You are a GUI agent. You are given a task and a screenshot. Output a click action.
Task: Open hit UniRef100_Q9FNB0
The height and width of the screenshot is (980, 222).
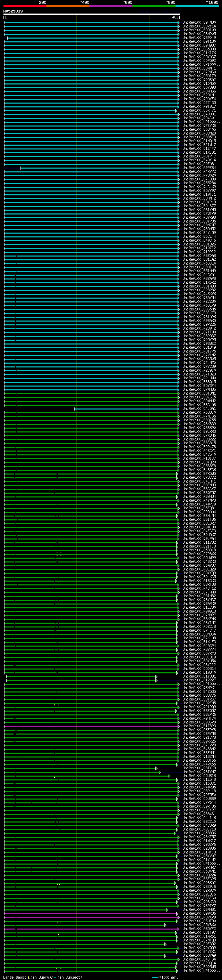(199, 23)
